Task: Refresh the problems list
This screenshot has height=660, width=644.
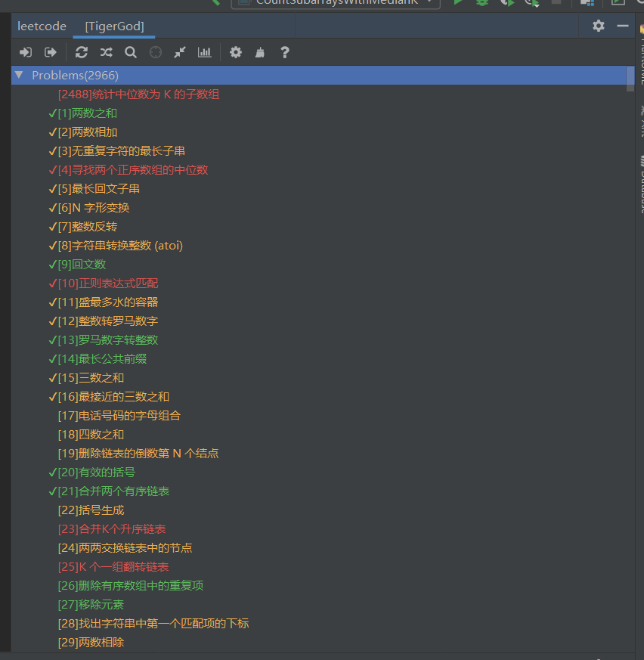Action: (x=82, y=52)
